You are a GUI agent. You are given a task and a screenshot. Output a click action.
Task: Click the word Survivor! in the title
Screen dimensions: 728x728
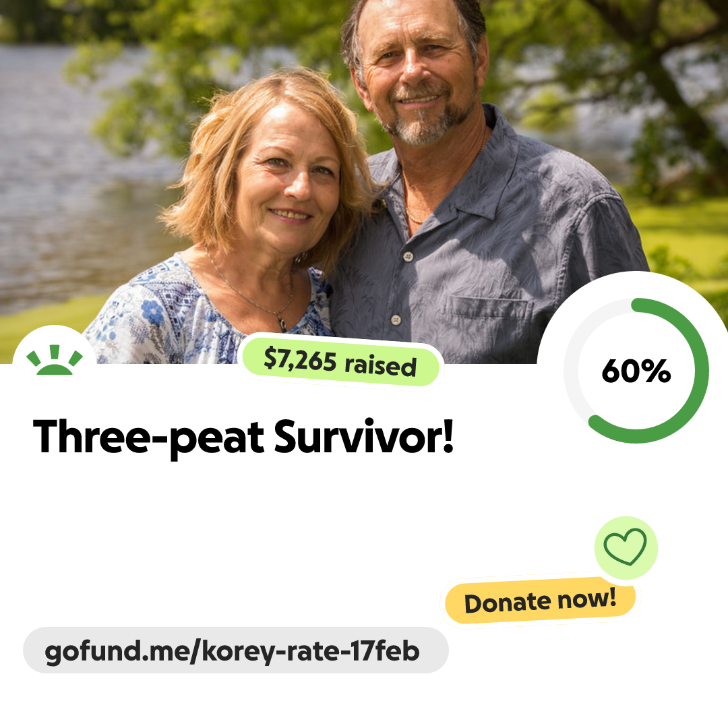[363, 436]
